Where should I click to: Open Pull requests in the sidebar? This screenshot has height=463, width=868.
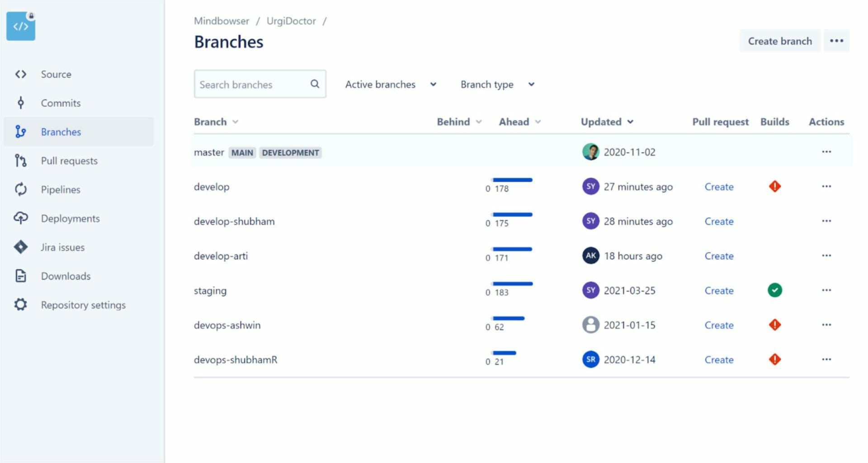point(79,161)
